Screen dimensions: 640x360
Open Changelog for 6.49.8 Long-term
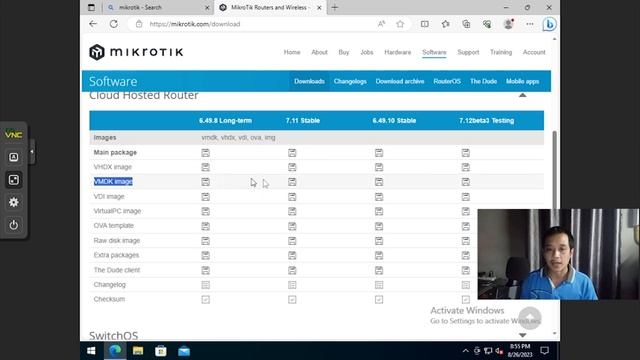205,285
